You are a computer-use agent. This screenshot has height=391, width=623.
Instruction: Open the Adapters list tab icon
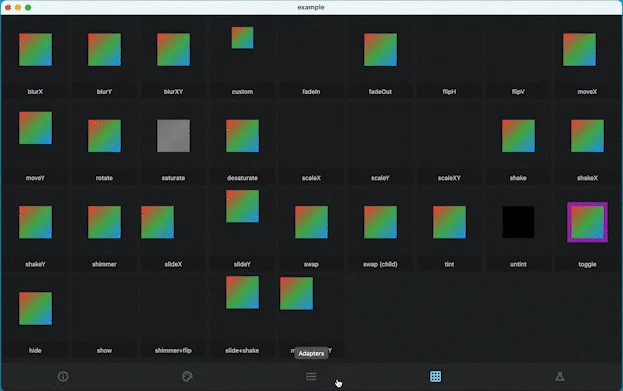click(312, 376)
